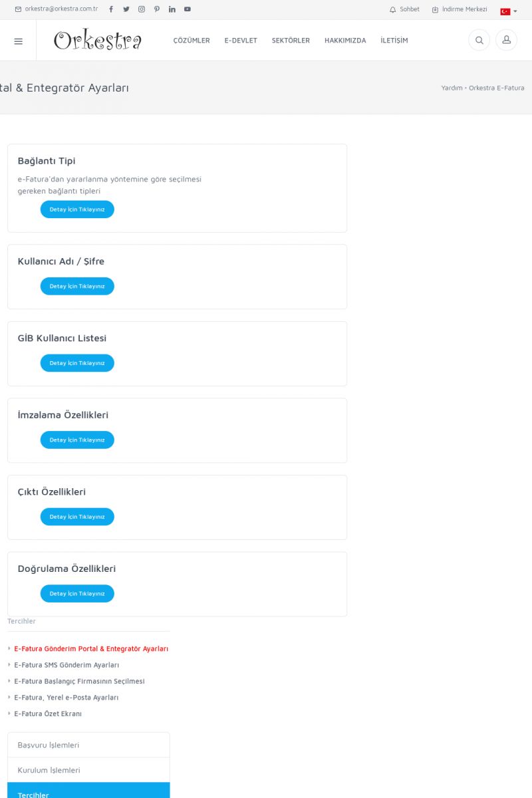Click the Facebook social icon
This screenshot has width=532, height=798.
111,9
